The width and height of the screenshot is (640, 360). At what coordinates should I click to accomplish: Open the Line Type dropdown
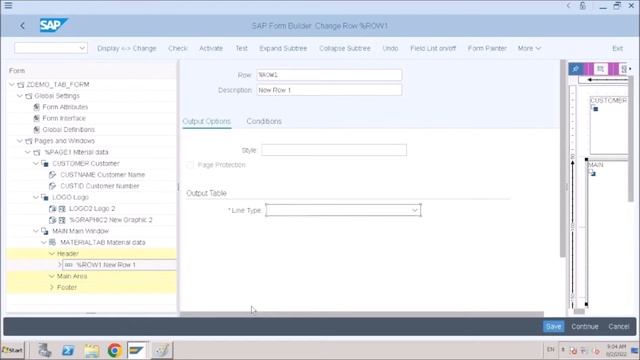tap(415, 210)
